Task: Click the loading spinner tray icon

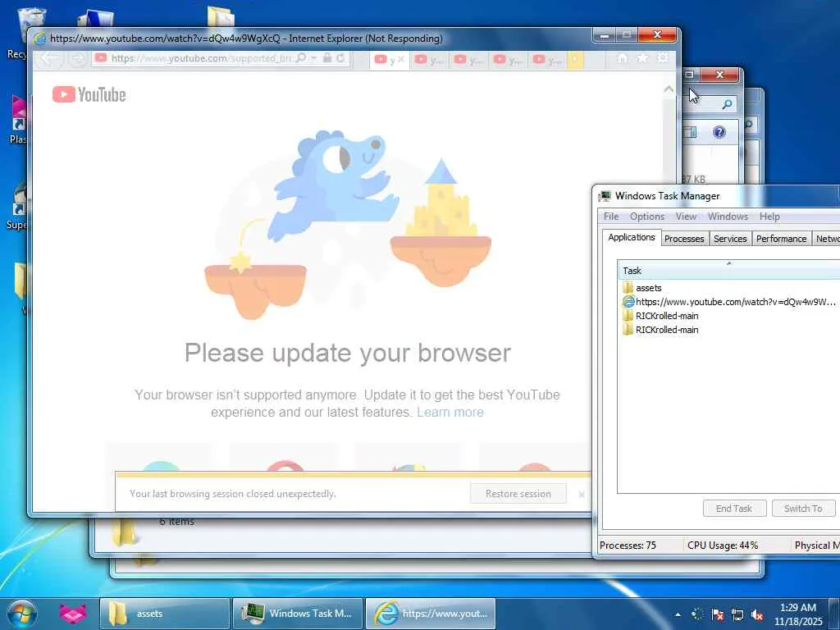Action: 697,614
